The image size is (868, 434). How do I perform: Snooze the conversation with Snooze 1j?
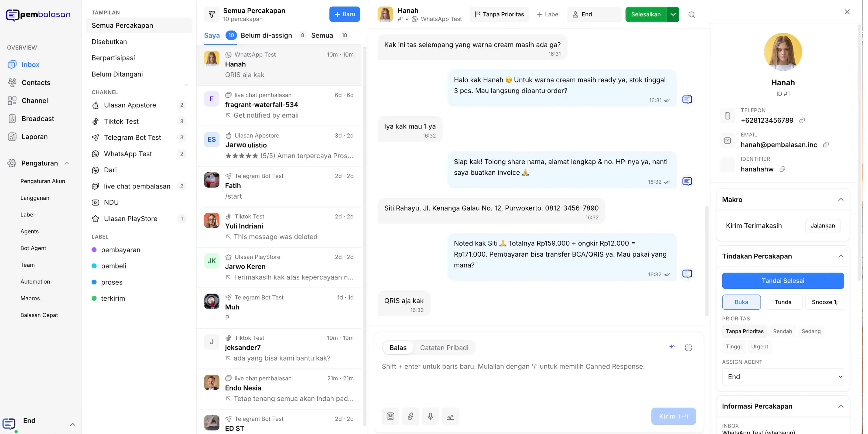point(824,302)
